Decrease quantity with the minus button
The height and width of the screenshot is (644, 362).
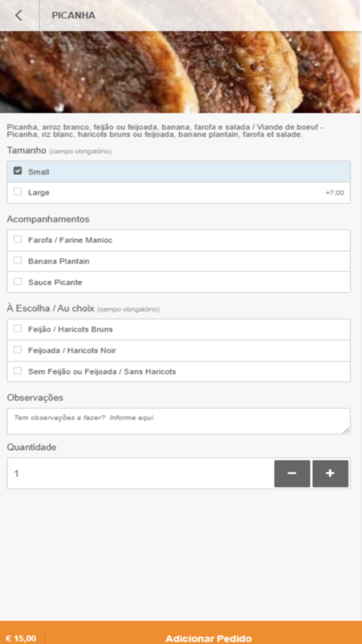tap(292, 473)
